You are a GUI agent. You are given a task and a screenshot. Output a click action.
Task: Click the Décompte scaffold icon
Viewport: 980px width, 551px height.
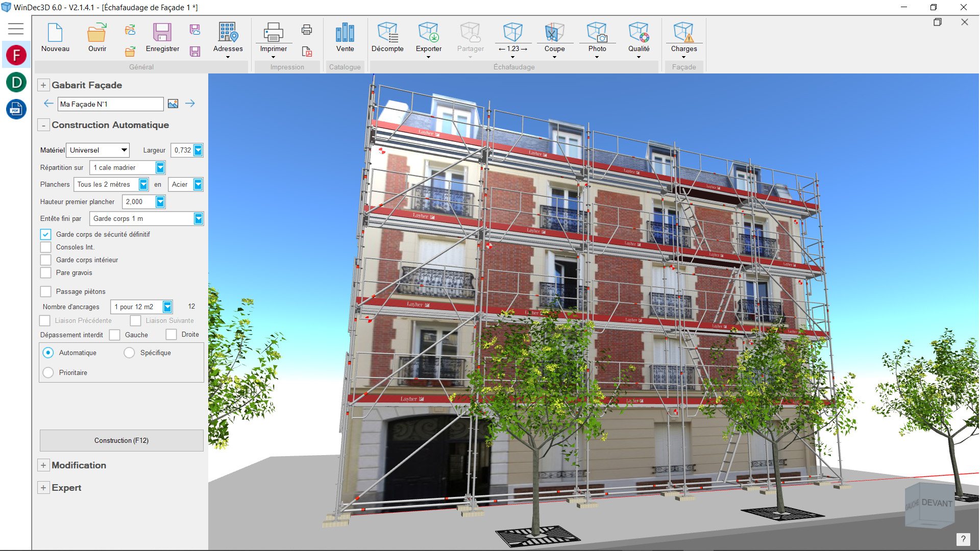387,33
